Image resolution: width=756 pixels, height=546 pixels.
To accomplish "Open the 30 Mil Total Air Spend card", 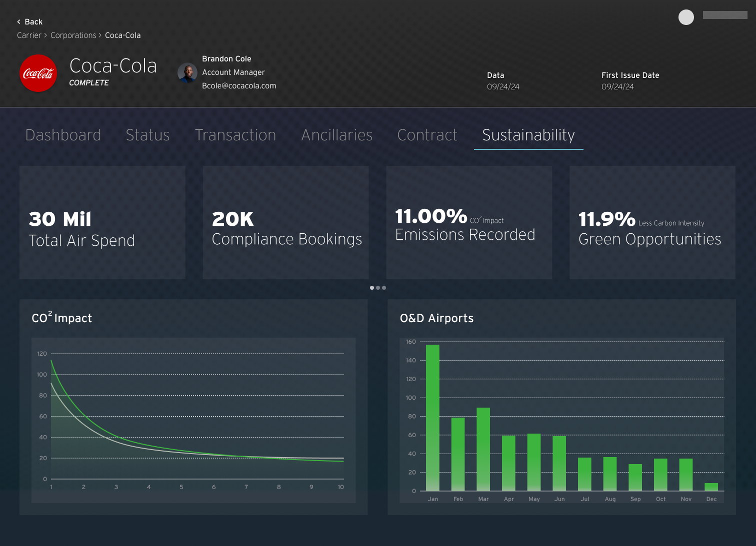I will [102, 222].
